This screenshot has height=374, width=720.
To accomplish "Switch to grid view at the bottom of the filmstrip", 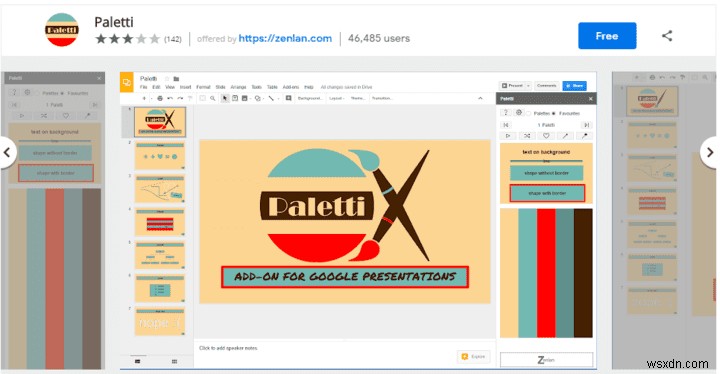I will click(174, 362).
